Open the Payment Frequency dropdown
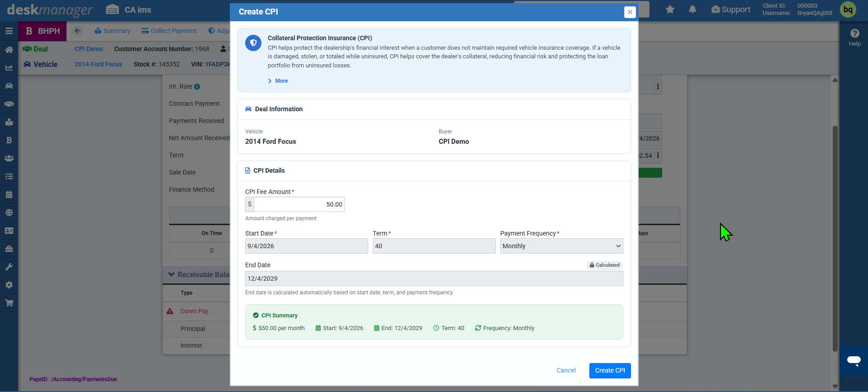Screen dimensions: 868x392 [x=561, y=246]
